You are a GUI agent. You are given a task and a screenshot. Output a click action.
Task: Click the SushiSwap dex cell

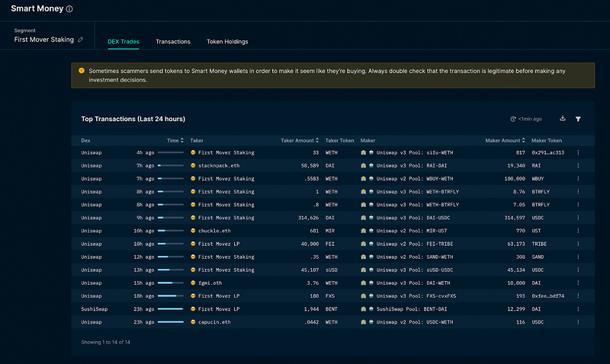click(94, 309)
